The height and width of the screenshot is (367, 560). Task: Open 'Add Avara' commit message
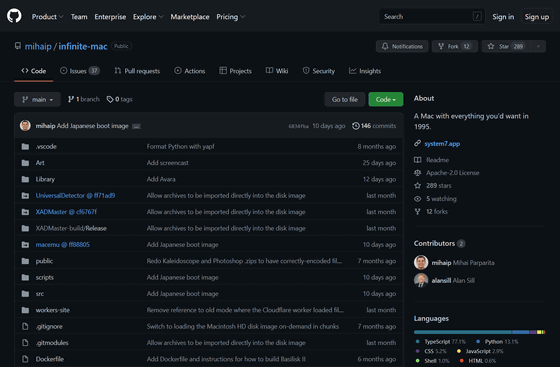tap(161, 179)
